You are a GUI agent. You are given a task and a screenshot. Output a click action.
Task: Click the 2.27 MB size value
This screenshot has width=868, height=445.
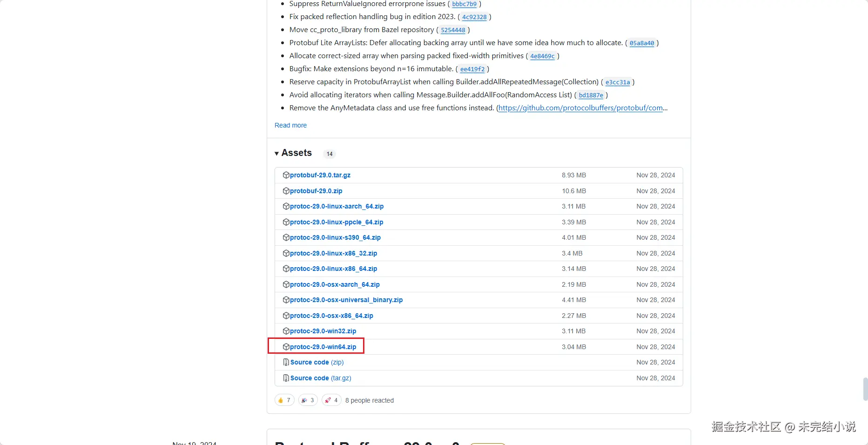[x=574, y=316]
